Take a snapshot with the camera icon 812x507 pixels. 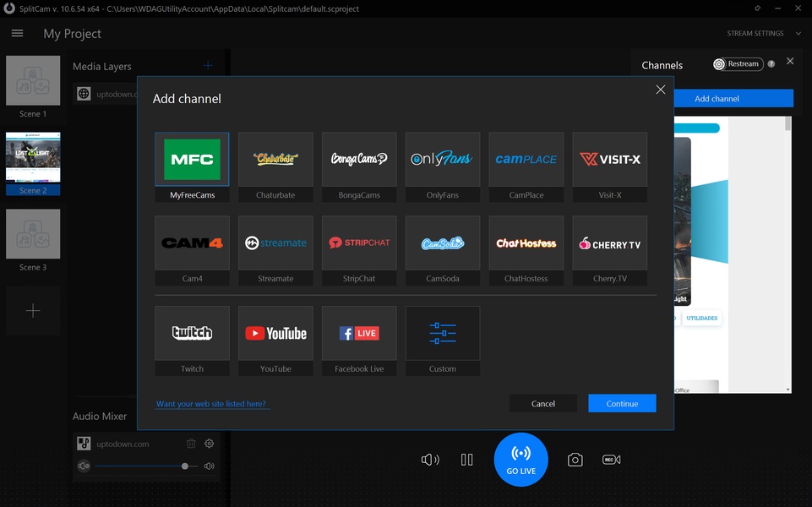pos(575,460)
